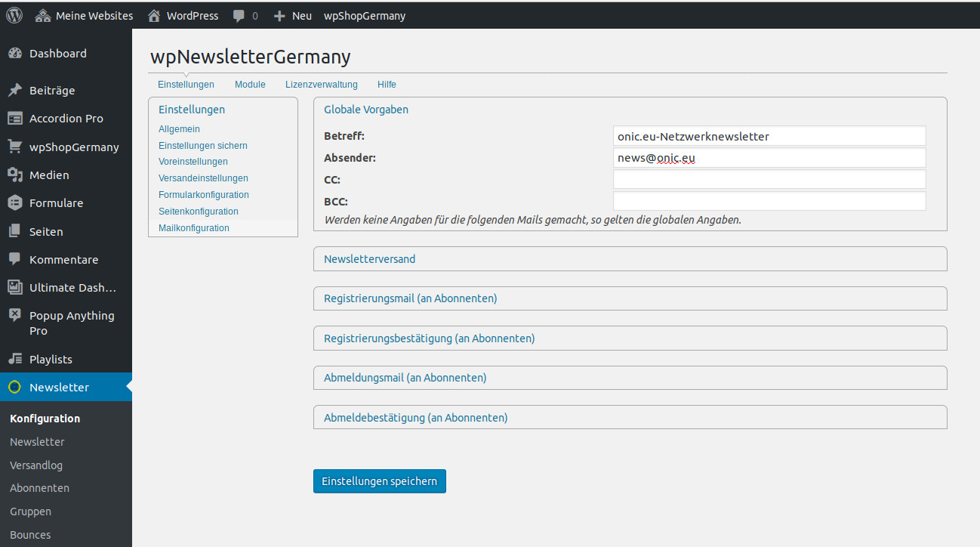Viewport: 980px width, 547px height.
Task: Open Abonnenten in Newsletter submenu
Action: (x=39, y=488)
